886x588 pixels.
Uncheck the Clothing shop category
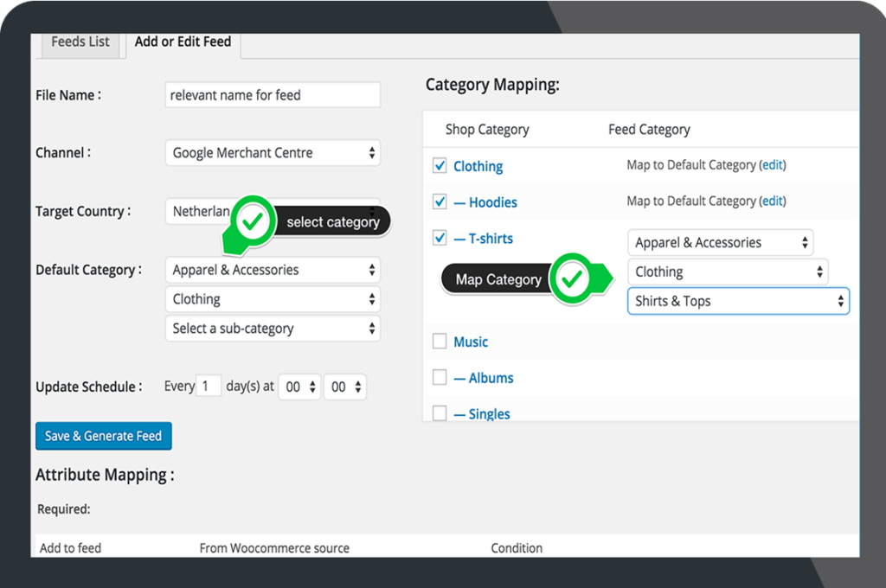[x=439, y=165]
